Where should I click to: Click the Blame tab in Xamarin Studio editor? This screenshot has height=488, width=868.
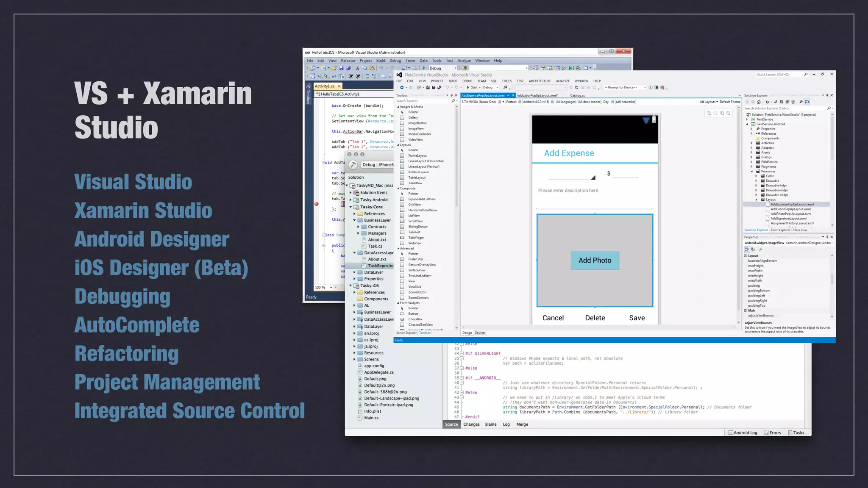[x=490, y=424]
